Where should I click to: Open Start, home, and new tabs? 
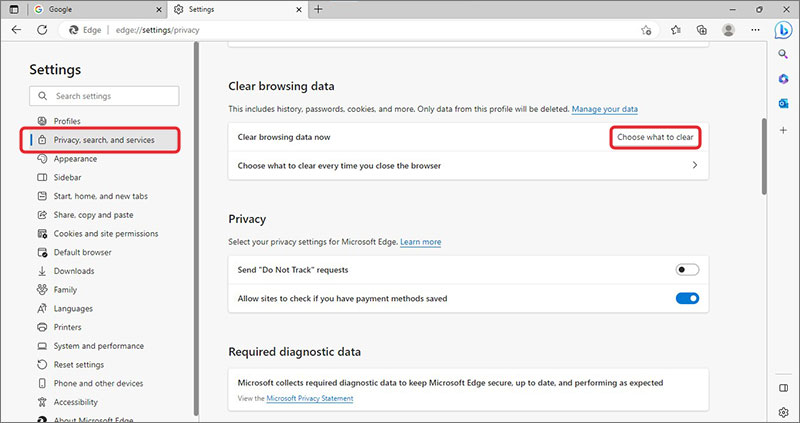pos(101,196)
